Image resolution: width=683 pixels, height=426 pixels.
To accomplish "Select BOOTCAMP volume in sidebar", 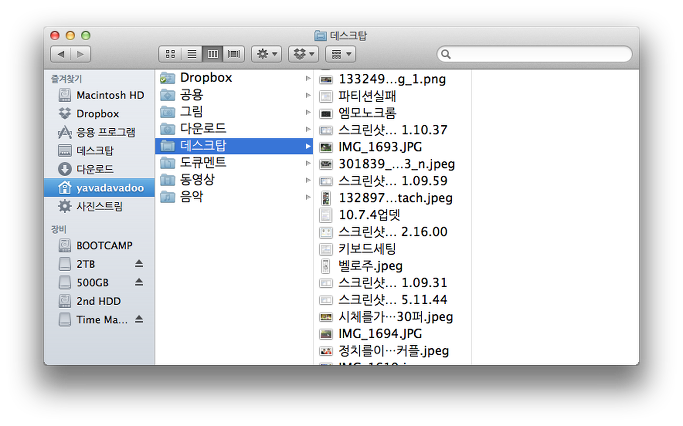I will point(99,246).
